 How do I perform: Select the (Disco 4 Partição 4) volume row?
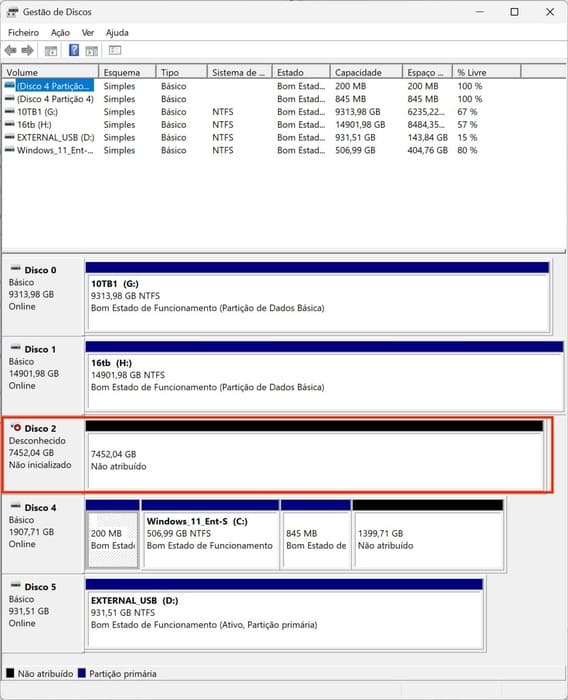tap(55, 99)
